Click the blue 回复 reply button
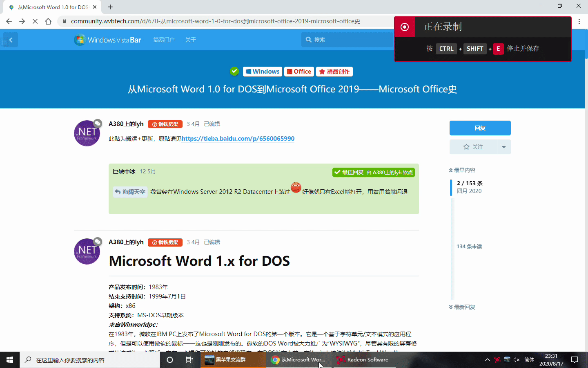 pos(480,128)
